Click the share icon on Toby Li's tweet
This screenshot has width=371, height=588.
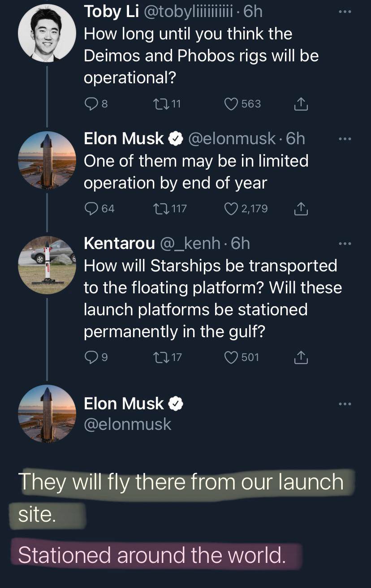click(x=301, y=103)
